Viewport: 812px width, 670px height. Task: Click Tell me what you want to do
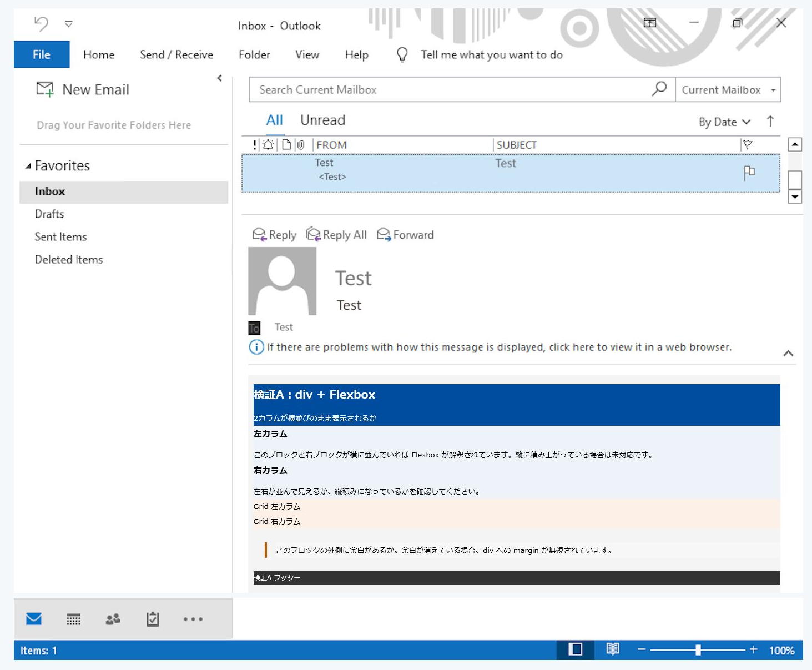coord(492,54)
